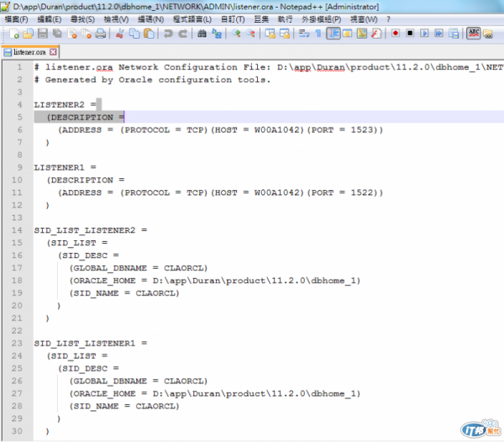Open the 外掛模組(P) menu
This screenshot has width=504, height=442.
(x=322, y=19)
